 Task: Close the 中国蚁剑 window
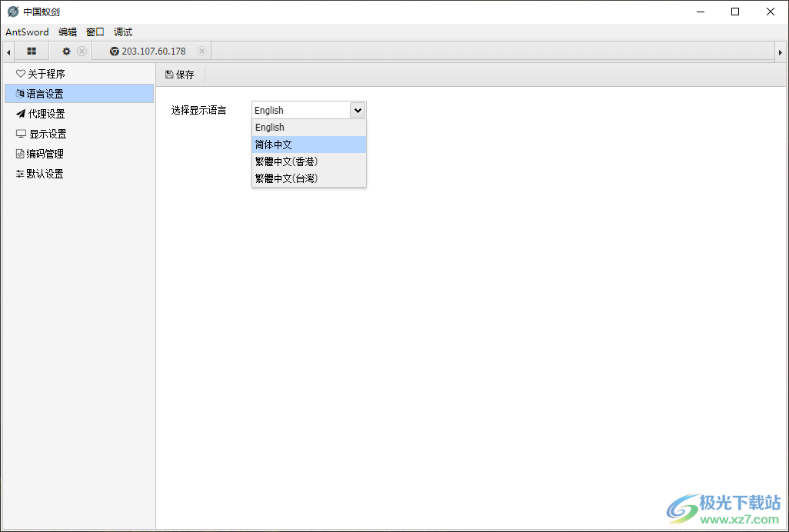(771, 12)
